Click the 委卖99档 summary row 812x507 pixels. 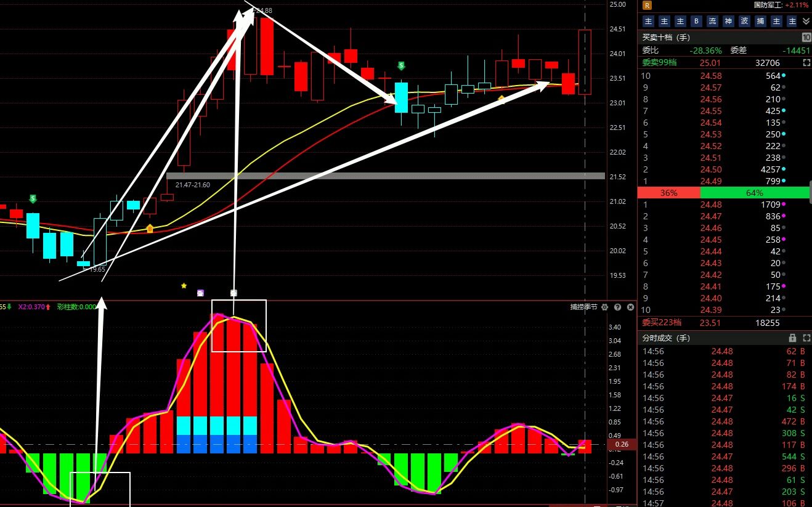725,63
